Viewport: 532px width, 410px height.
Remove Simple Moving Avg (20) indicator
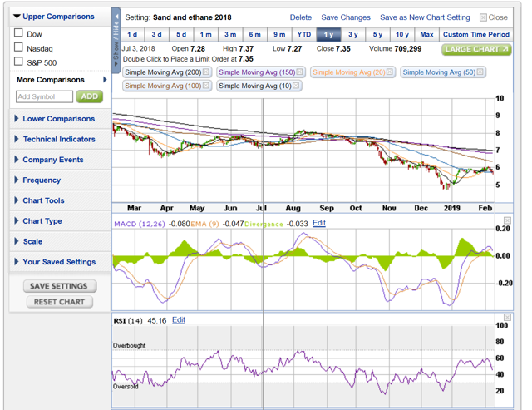(390, 72)
